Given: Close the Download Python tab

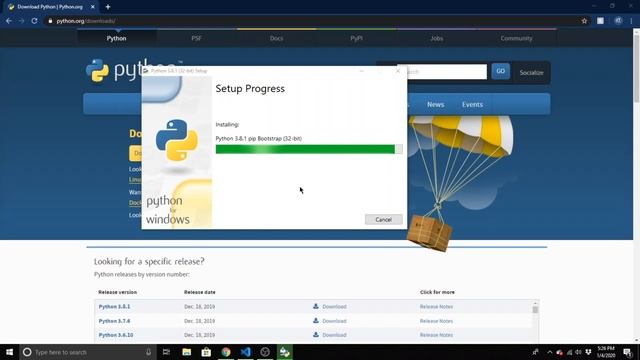Looking at the screenshot, I should [93, 7].
